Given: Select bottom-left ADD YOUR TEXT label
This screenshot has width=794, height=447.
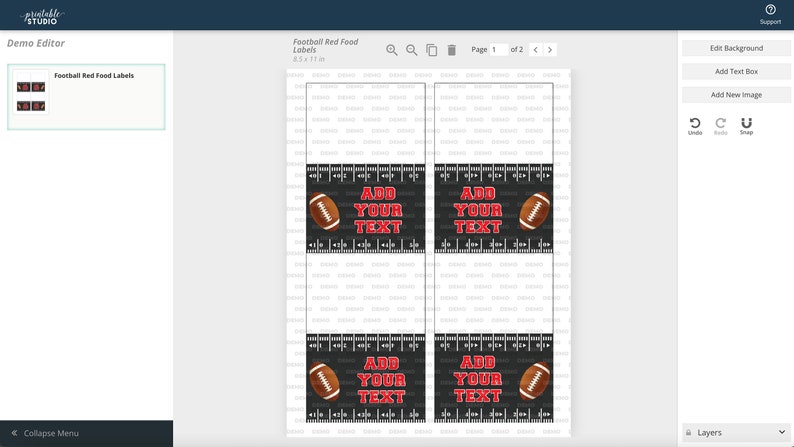Looking at the screenshot, I should coord(381,380).
